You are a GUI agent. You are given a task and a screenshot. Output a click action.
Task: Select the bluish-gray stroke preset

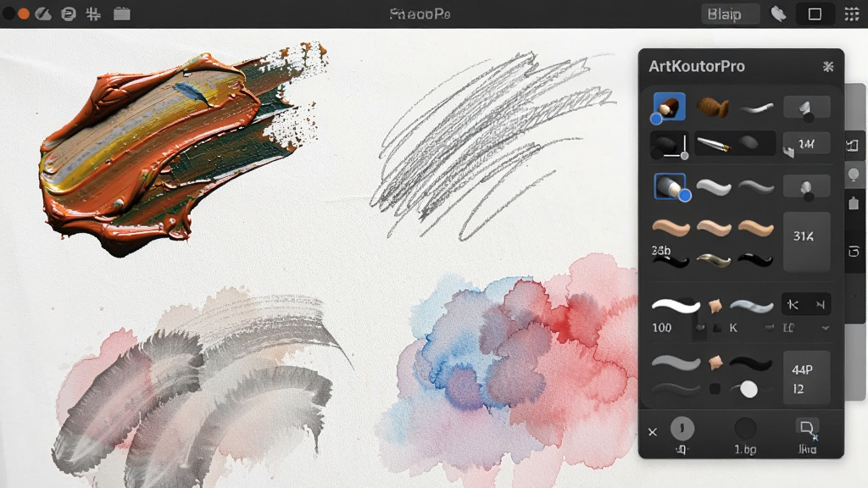pos(752,305)
